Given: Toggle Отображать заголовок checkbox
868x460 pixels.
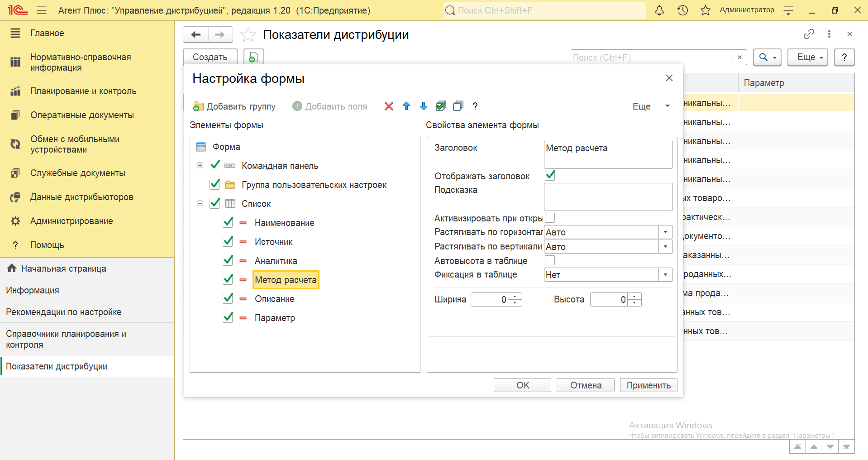Looking at the screenshot, I should coord(550,175).
